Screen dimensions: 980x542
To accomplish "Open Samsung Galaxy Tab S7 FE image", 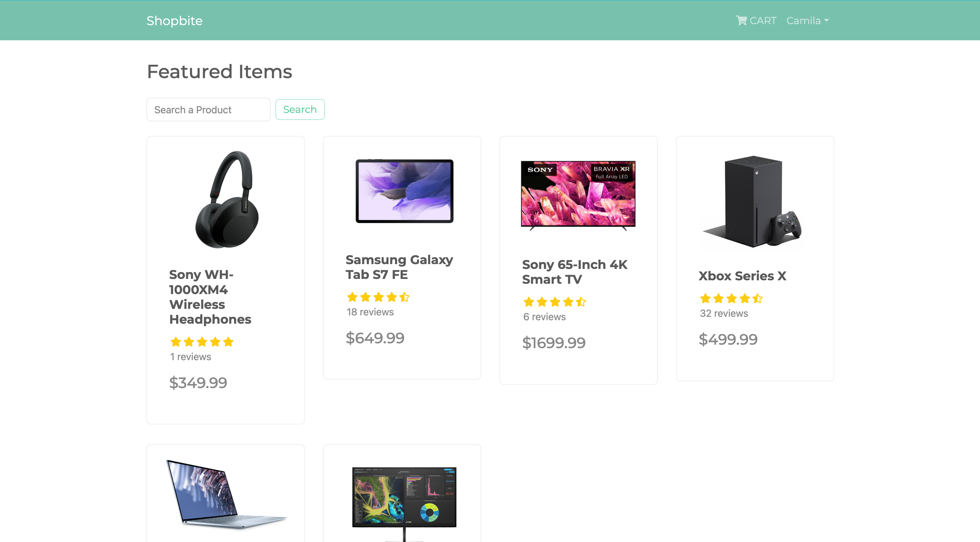I will click(404, 191).
